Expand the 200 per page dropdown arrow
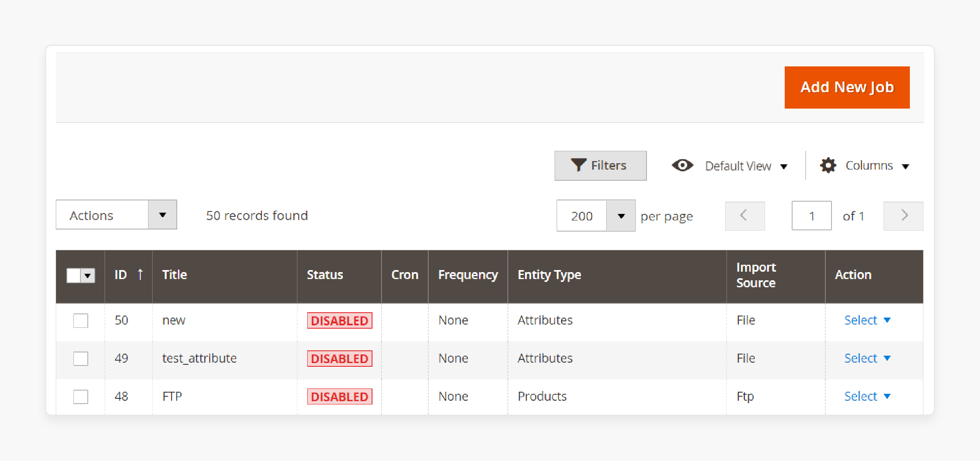 click(x=621, y=216)
